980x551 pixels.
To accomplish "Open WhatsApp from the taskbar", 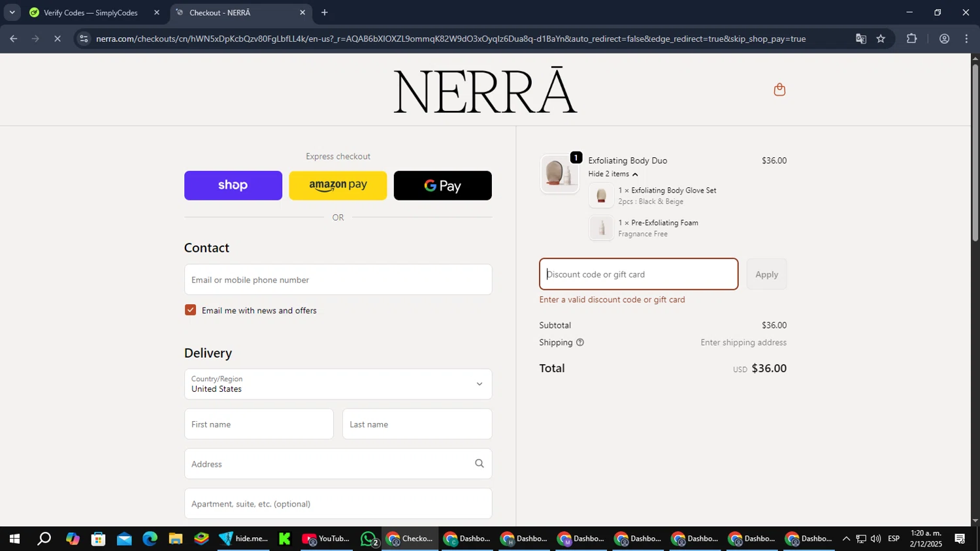I will click(369, 539).
